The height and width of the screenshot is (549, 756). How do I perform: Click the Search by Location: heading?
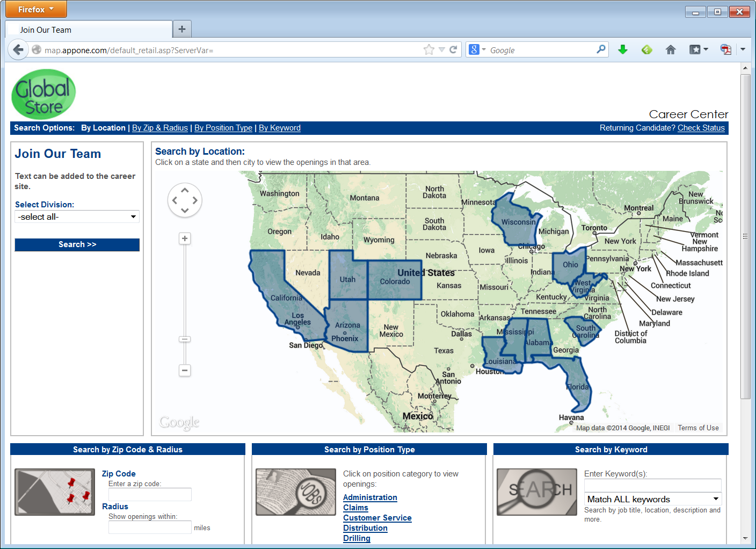[200, 151]
